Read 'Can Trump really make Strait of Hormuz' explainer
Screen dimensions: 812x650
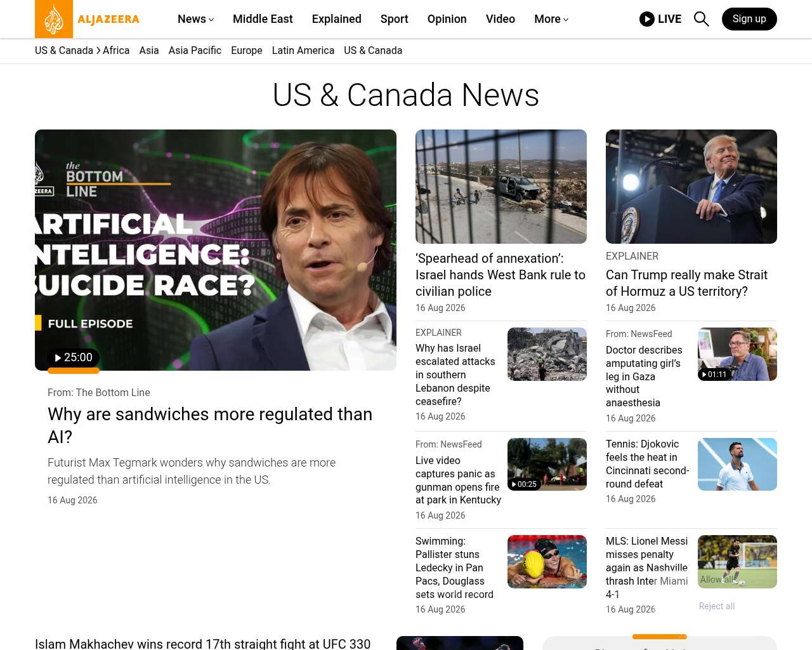pyautogui.click(x=686, y=283)
